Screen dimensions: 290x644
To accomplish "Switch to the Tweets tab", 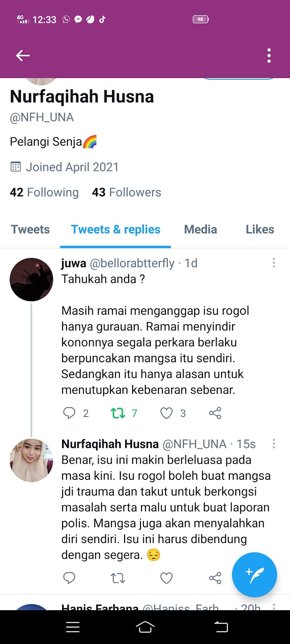I will coord(30,229).
